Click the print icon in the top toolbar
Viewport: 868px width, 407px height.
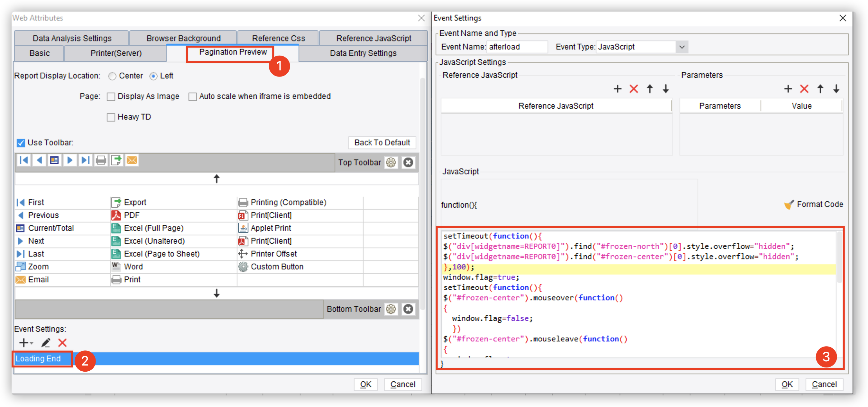tap(101, 160)
